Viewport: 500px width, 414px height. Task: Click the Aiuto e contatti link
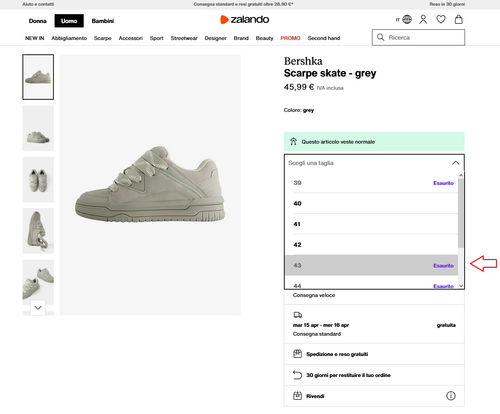point(38,4)
